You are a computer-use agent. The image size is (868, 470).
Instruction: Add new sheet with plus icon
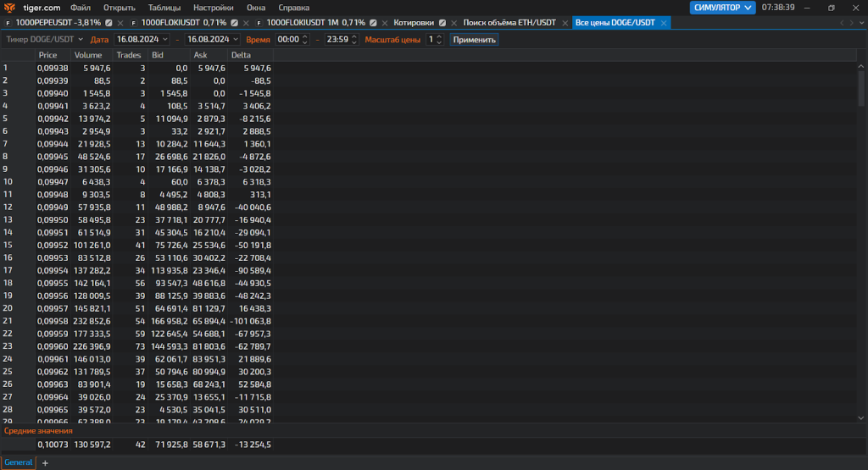tap(46, 463)
